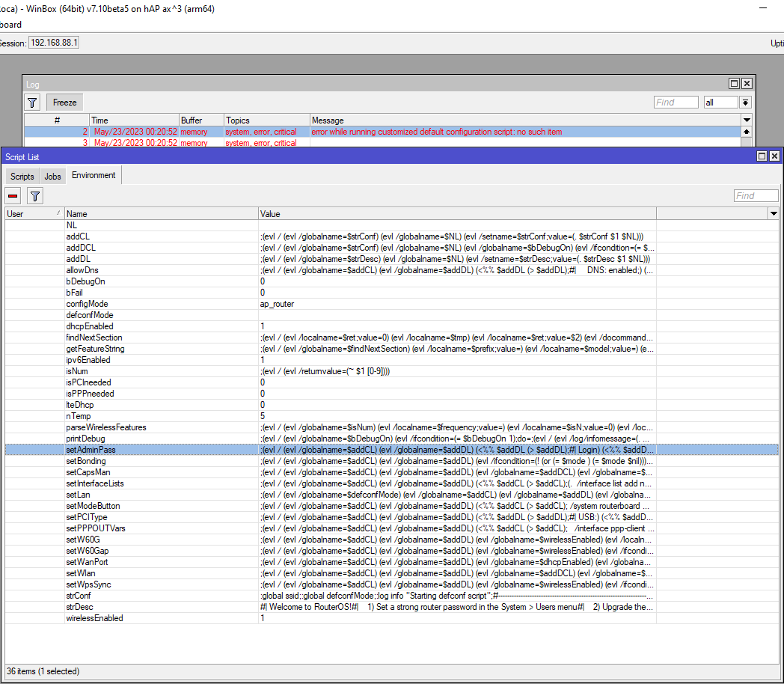Freeze the Log window output
This screenshot has width=784, height=684.
[65, 103]
